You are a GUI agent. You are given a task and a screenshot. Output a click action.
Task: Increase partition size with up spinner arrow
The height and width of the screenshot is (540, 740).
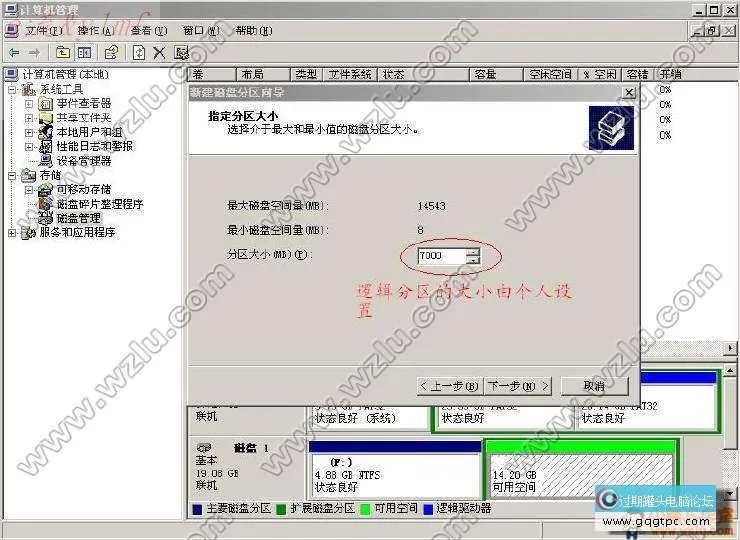[473, 252]
